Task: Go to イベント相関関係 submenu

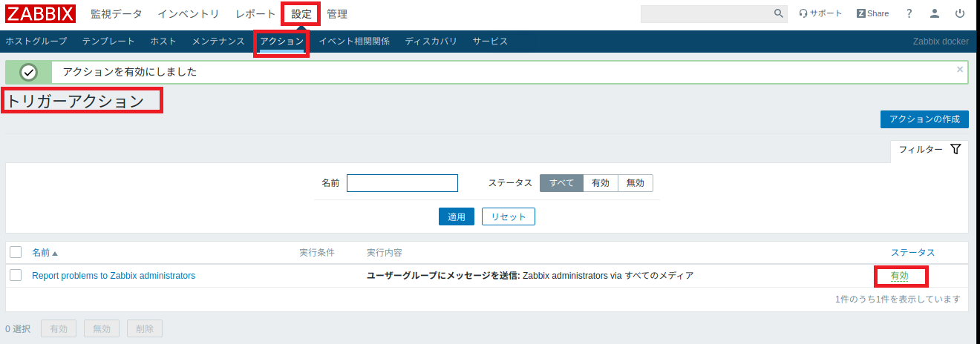Action: tap(354, 42)
